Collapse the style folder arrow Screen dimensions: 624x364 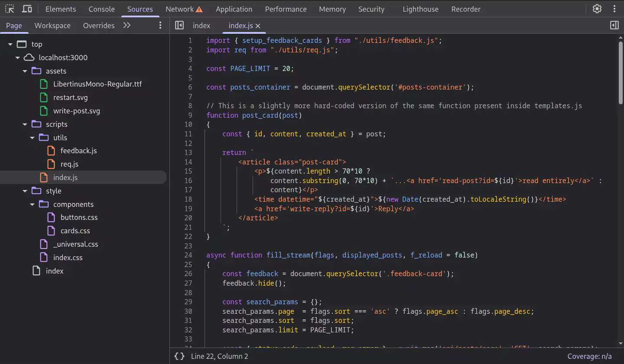(x=25, y=191)
